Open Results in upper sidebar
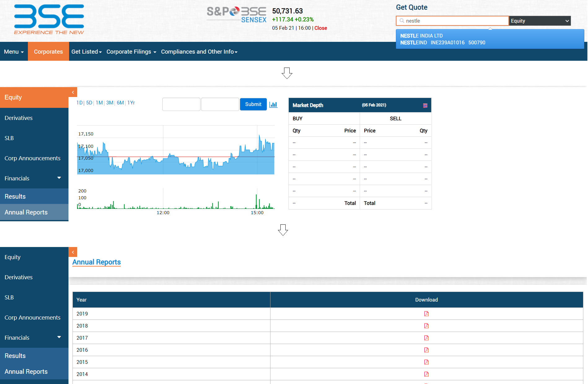The width and height of the screenshot is (588, 384). point(34,196)
